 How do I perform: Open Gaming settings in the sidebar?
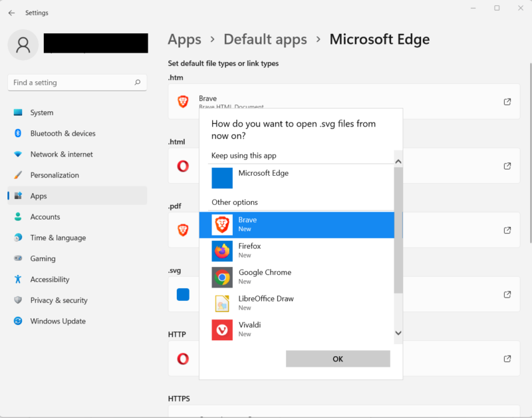(x=44, y=258)
